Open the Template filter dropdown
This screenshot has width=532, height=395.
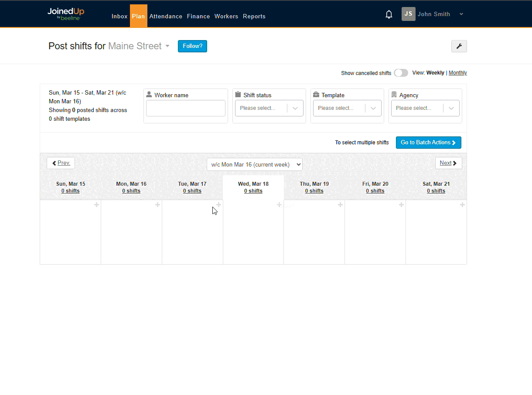tap(347, 108)
